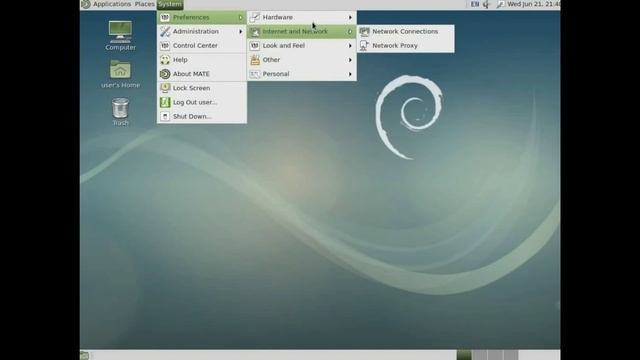Click the Shut Down icon
Screen dimensions: 640x360
coord(165,116)
